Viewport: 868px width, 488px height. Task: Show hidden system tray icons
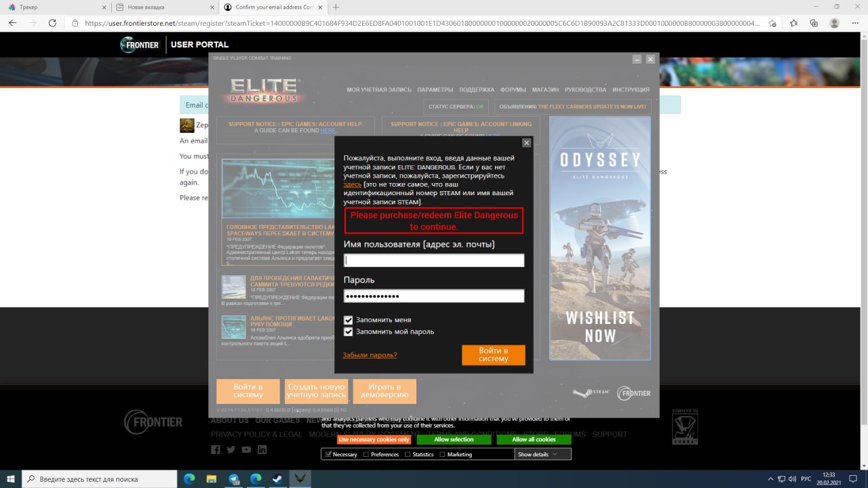point(770,479)
